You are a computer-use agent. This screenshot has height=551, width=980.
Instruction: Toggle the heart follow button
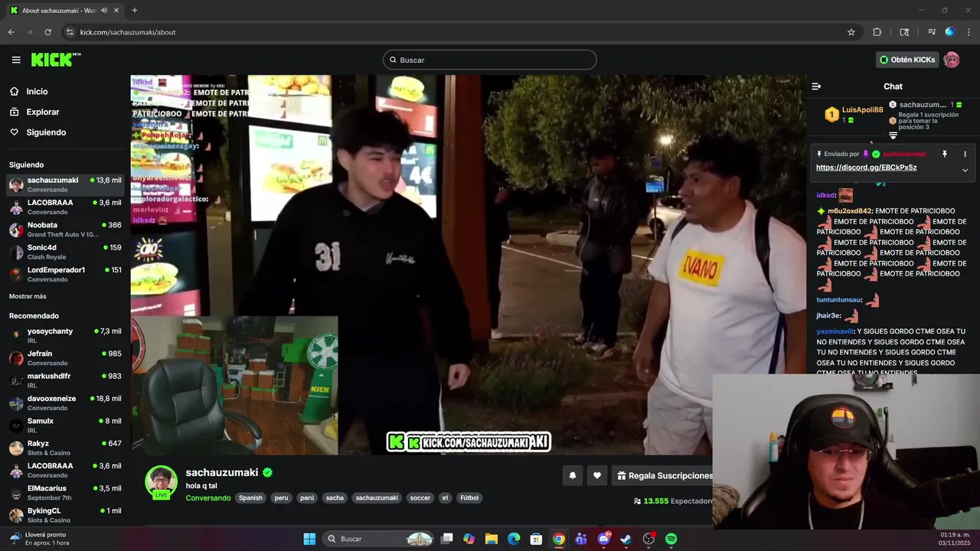[x=597, y=475]
